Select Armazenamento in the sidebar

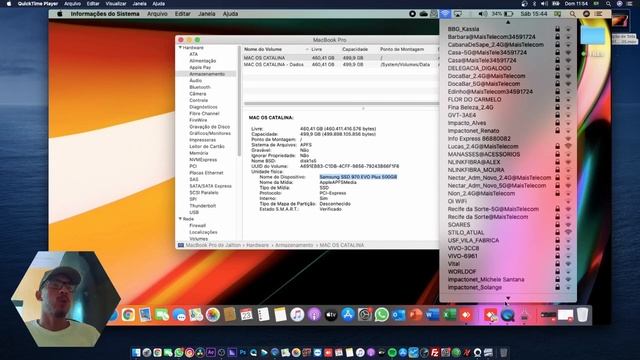[x=207, y=74]
